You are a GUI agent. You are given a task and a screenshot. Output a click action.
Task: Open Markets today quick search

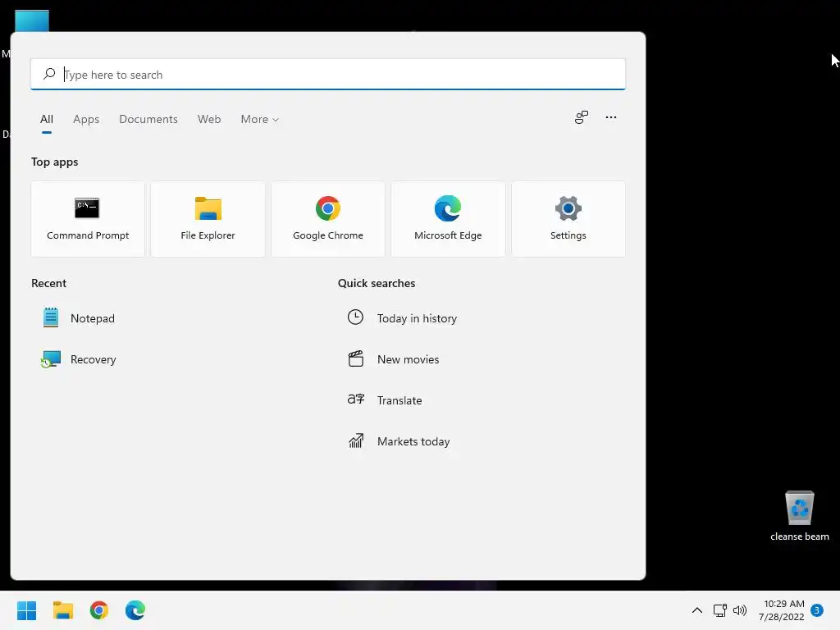coord(399,441)
